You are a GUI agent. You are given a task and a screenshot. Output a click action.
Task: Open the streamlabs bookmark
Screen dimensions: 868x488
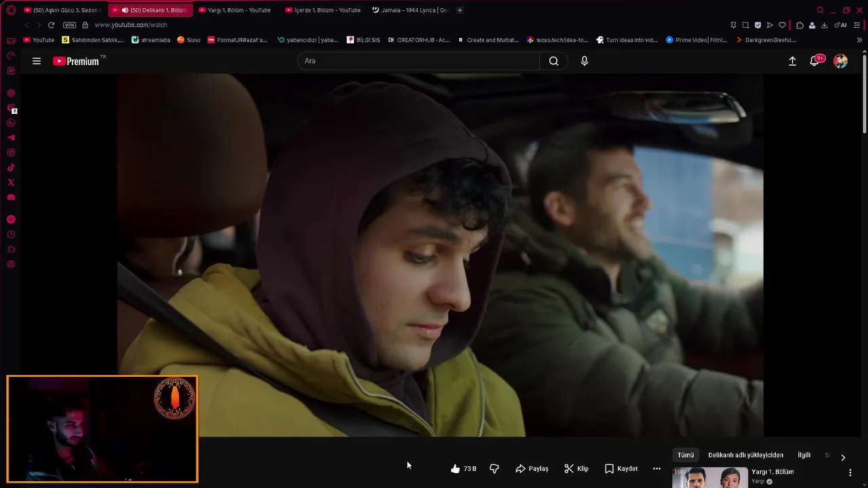pos(151,40)
